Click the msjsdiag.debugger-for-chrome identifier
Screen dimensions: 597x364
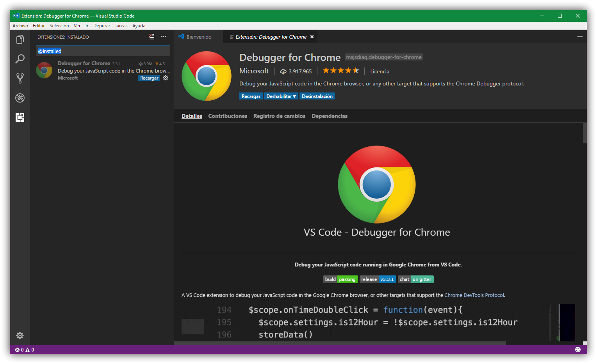[384, 57]
